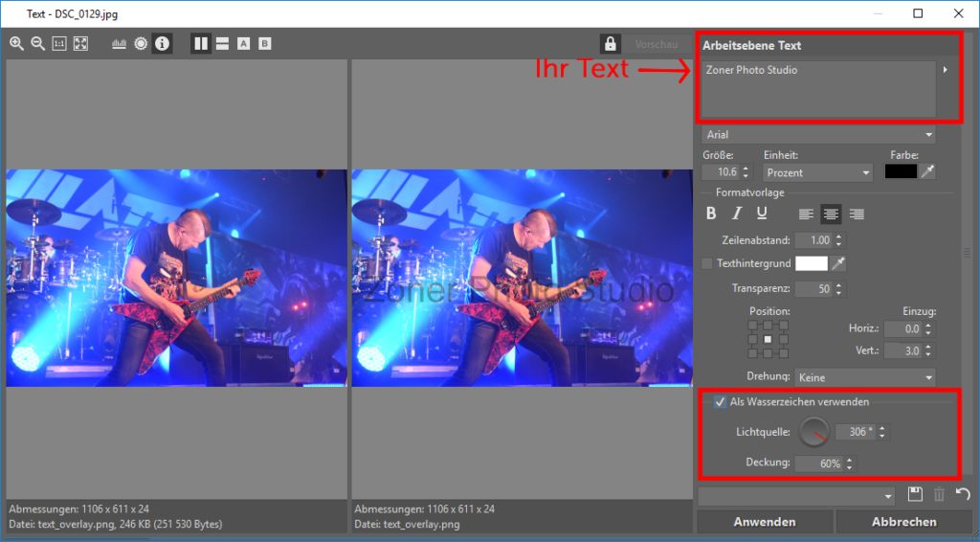980x542 pixels.
Task: Open the Drehung Keine dropdown
Action: click(x=865, y=377)
